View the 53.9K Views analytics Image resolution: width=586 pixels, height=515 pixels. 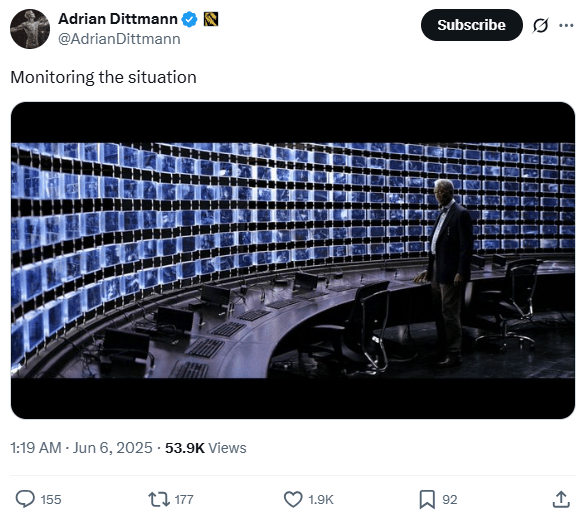click(x=206, y=448)
